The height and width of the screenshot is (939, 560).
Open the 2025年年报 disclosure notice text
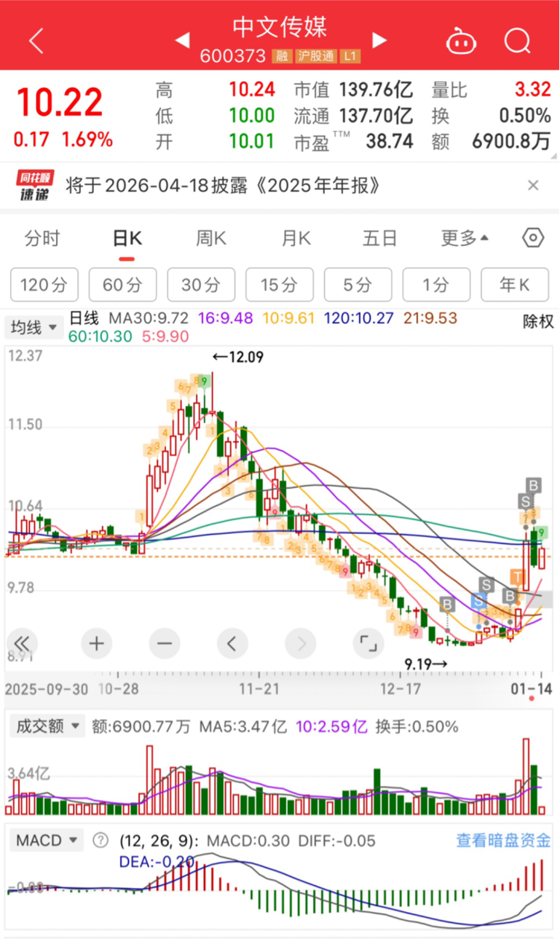coord(224,186)
